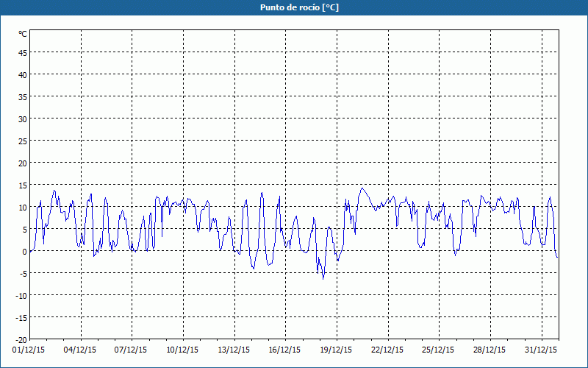Click the y-axis label 40

pyautogui.click(x=23, y=75)
